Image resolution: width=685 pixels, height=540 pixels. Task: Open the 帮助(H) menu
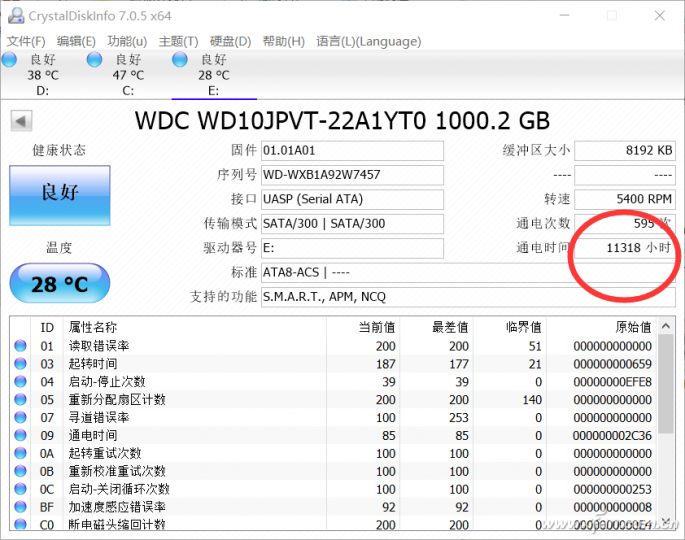coord(284,42)
